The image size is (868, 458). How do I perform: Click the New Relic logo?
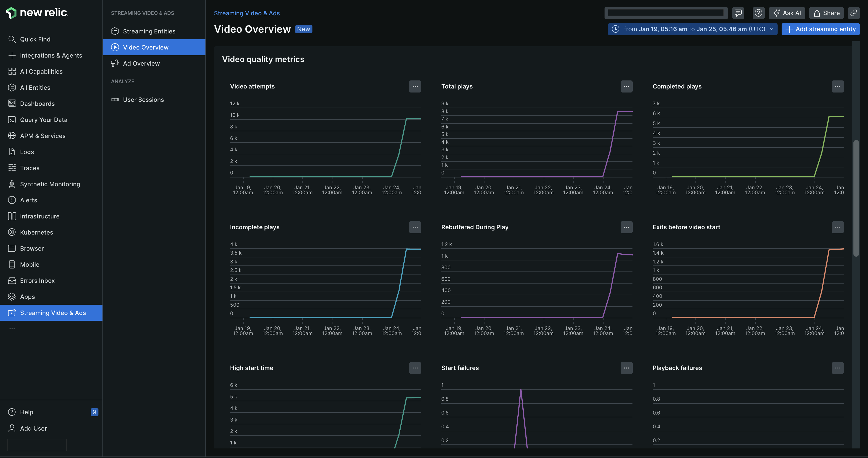pos(37,13)
